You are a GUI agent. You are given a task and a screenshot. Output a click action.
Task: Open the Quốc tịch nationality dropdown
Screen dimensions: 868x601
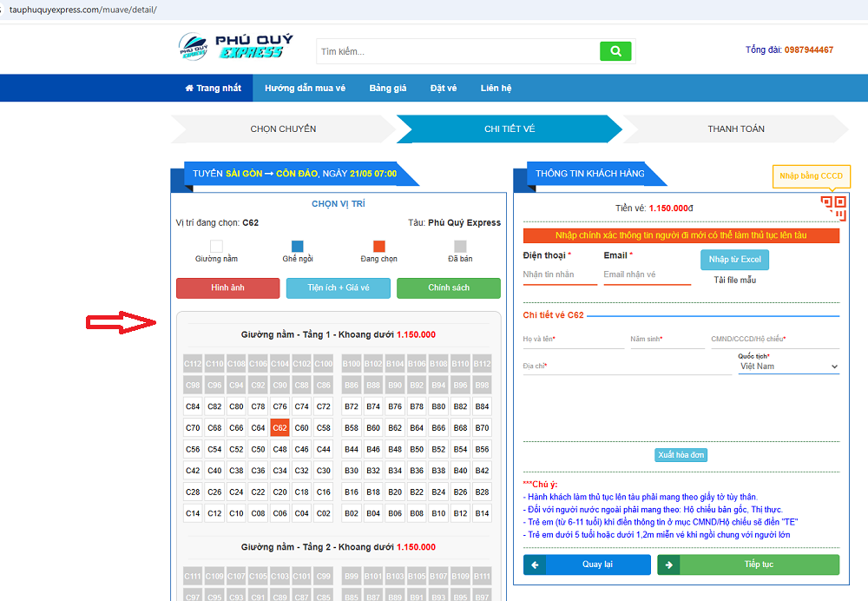tap(789, 367)
